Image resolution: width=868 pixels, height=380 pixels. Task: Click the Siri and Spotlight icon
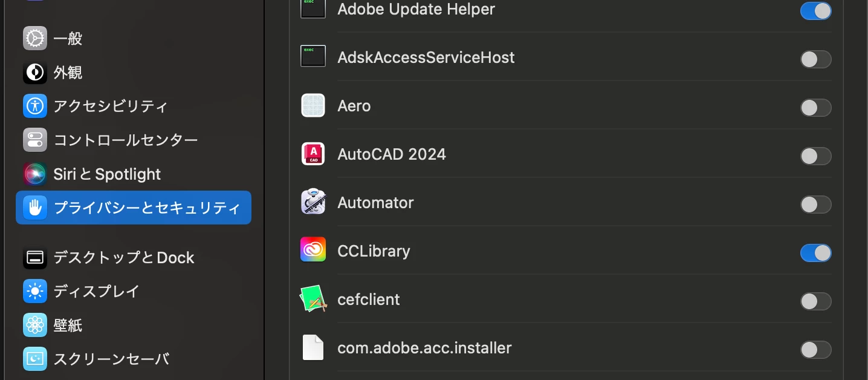tap(35, 174)
